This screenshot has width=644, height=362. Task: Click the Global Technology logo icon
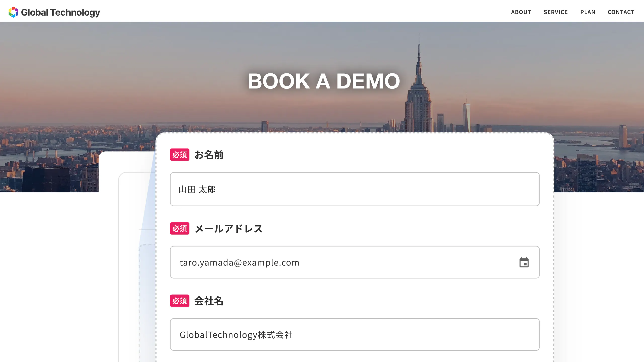(x=14, y=12)
